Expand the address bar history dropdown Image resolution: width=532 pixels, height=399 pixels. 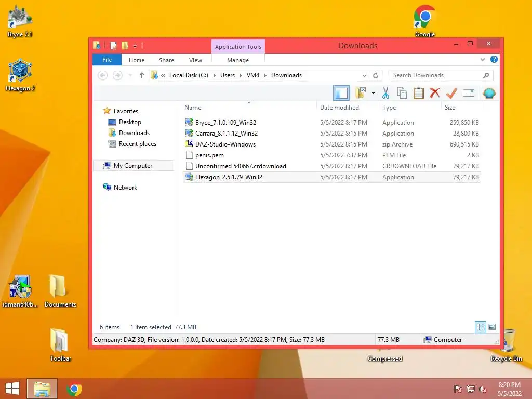[364, 75]
